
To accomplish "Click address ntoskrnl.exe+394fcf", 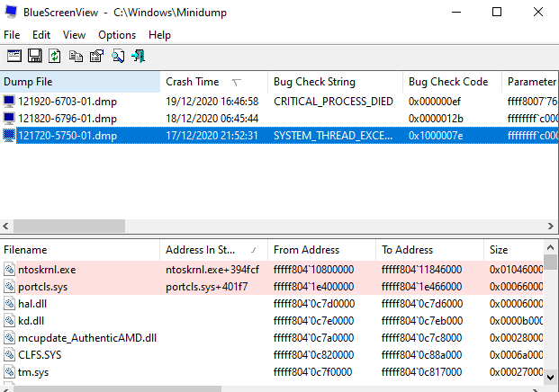I will (212, 270).
